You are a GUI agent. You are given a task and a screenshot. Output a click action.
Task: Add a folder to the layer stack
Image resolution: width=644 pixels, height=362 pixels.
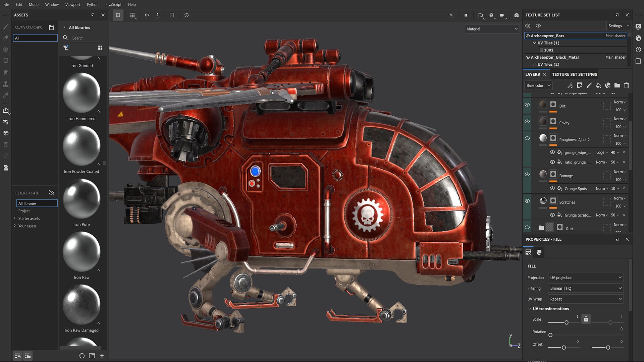coord(617,85)
